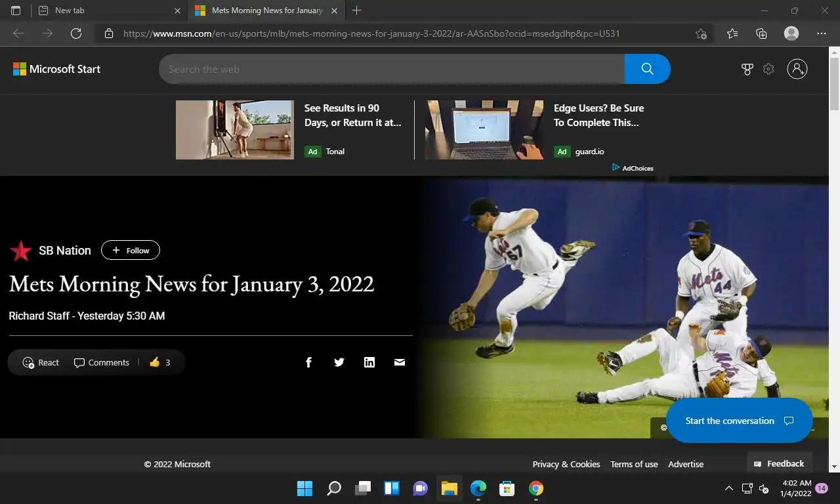Open Teams Chat from the taskbar

pos(421,488)
